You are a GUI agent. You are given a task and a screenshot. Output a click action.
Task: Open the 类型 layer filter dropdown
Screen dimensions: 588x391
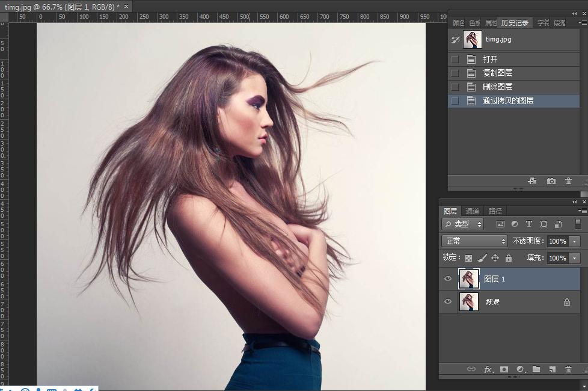[x=463, y=224]
